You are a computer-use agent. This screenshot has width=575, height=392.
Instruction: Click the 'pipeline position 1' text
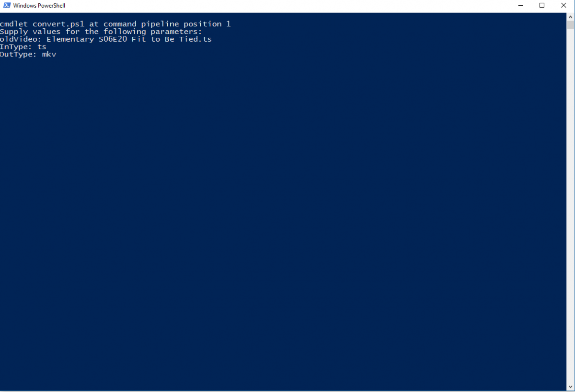[186, 24]
